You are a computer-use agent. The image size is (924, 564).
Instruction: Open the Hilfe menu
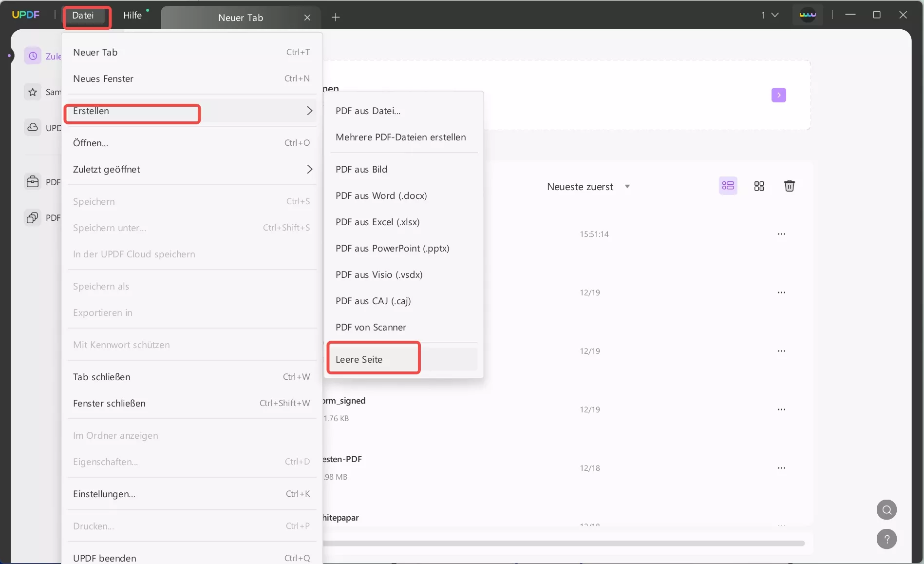coord(132,15)
